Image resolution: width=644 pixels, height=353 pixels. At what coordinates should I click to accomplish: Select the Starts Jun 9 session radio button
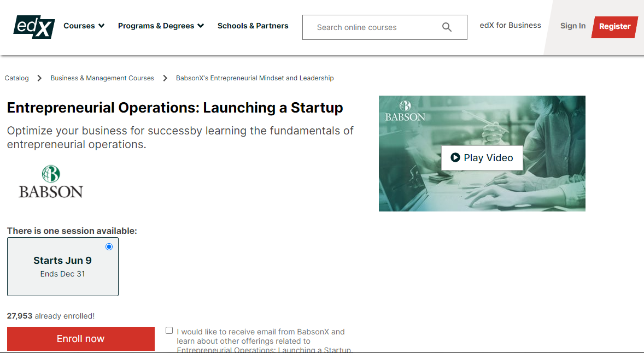(109, 246)
